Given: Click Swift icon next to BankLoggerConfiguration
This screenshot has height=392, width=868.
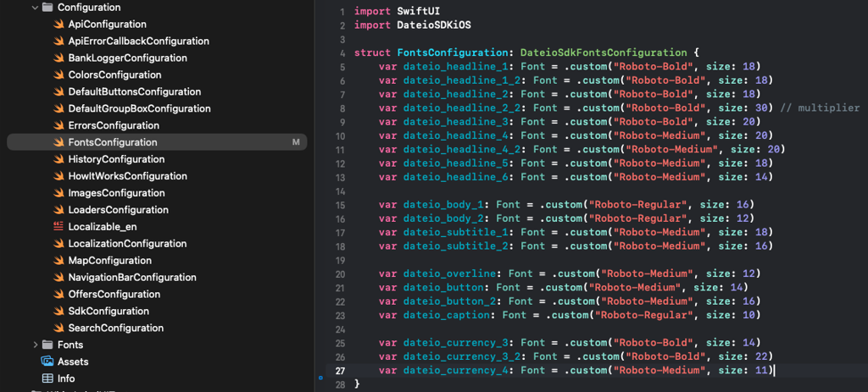Looking at the screenshot, I should [58, 58].
